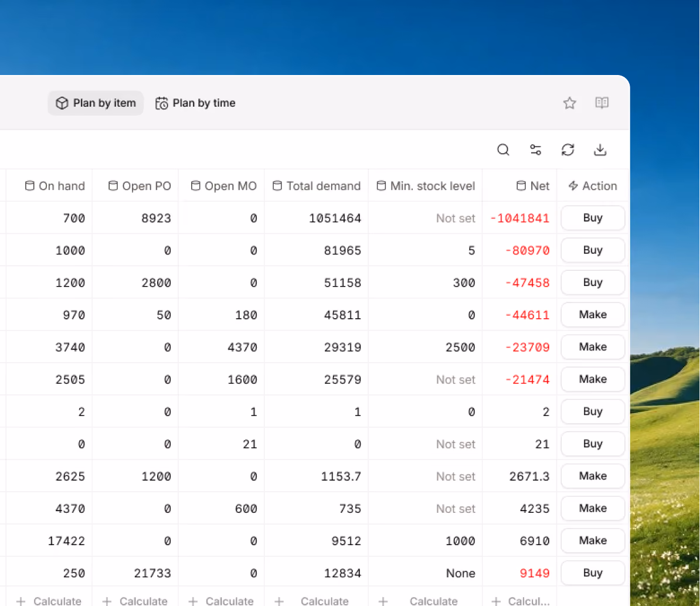Select total demand value 25579
The width and height of the screenshot is (700, 606).
342,380
